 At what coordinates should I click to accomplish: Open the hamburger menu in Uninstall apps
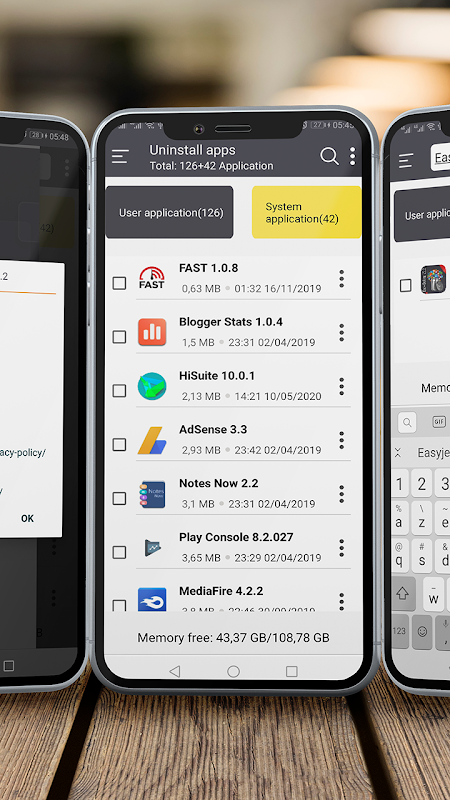pyautogui.click(x=120, y=156)
